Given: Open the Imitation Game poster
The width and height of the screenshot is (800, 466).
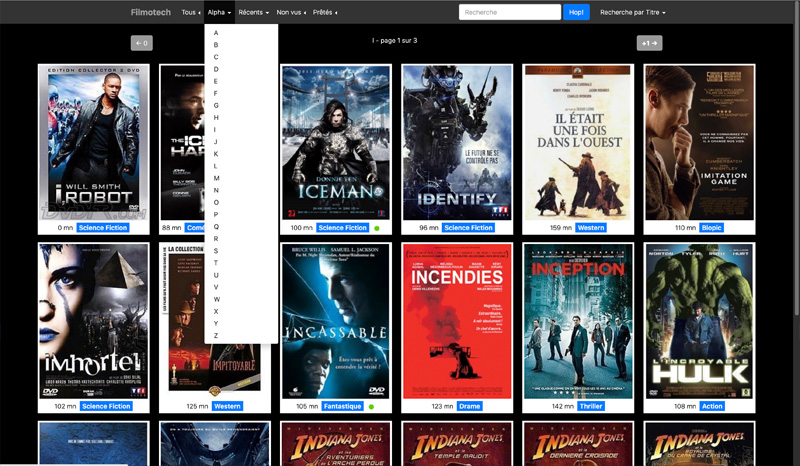Looking at the screenshot, I should (699, 143).
